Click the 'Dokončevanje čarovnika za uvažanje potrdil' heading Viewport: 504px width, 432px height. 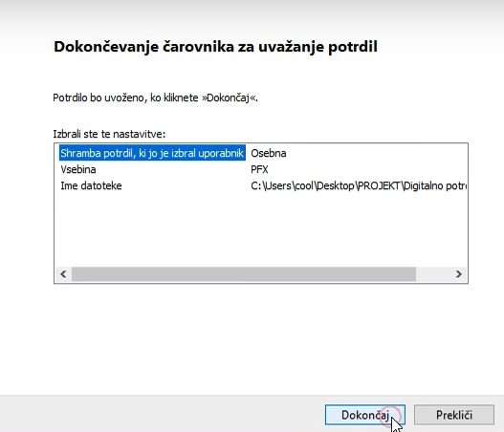[x=215, y=47]
